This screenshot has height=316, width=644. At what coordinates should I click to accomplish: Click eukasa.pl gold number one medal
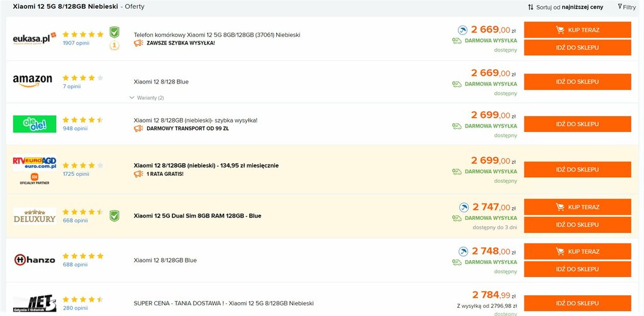click(x=114, y=45)
